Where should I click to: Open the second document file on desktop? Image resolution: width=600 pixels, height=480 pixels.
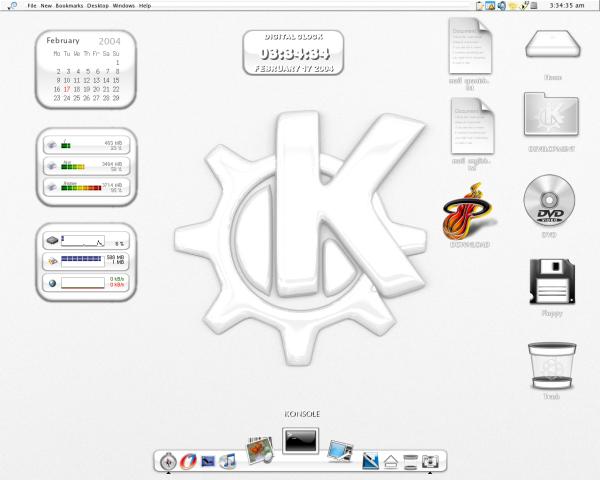pos(472,126)
